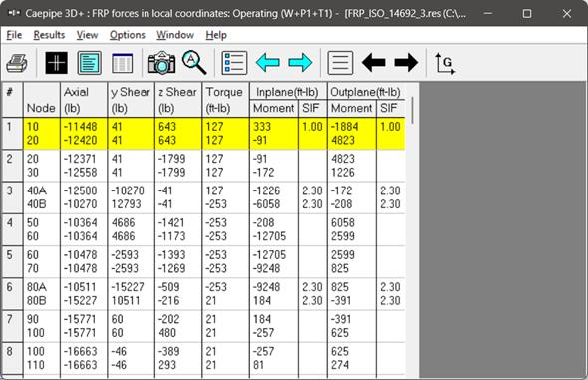This screenshot has height=380, width=588.
Task: Go to previous result with cyan left arrow
Action: (x=268, y=62)
